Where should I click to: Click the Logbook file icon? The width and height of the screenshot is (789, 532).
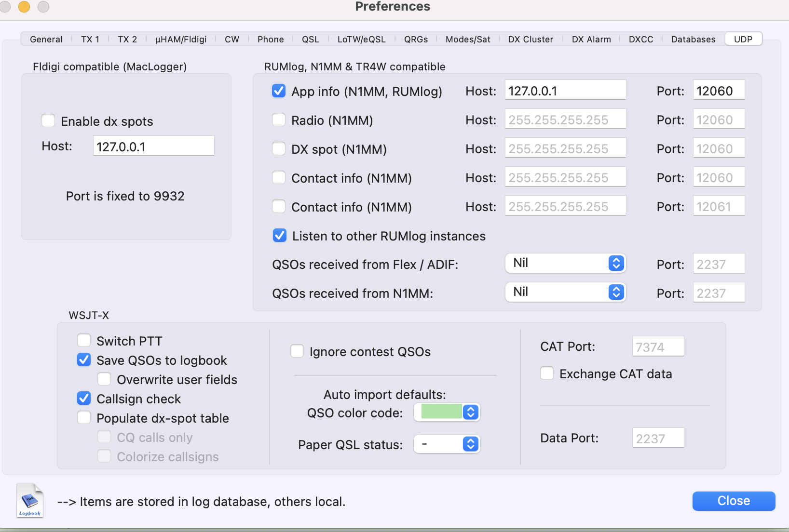(x=30, y=500)
